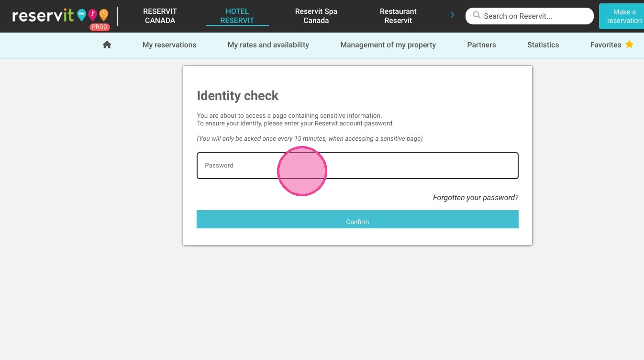
Task: Expand more properties with the right chevron
Action: coord(452,15)
